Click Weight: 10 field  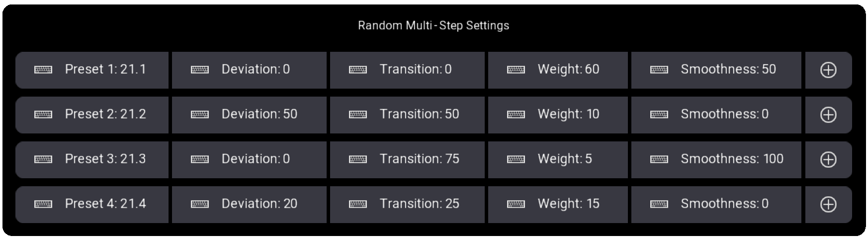(558, 115)
